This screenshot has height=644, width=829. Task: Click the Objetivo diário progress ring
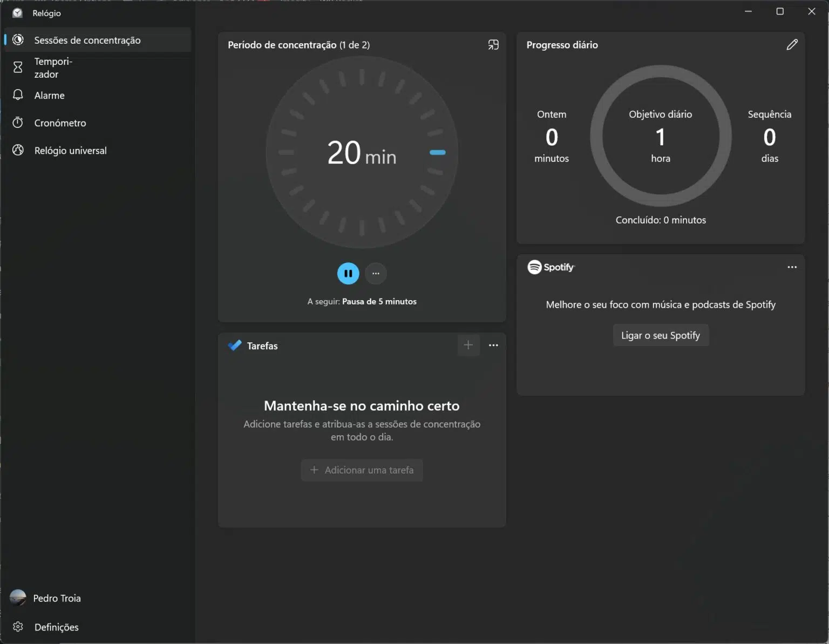point(660,136)
